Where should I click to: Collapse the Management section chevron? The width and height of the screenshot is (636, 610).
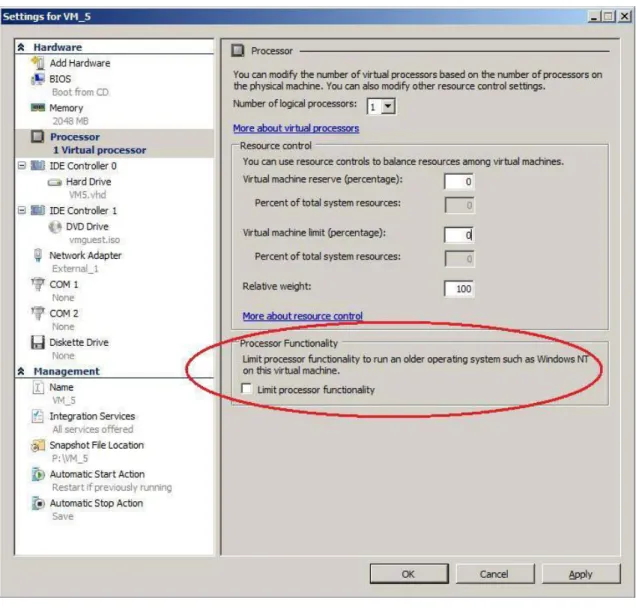tap(21, 371)
